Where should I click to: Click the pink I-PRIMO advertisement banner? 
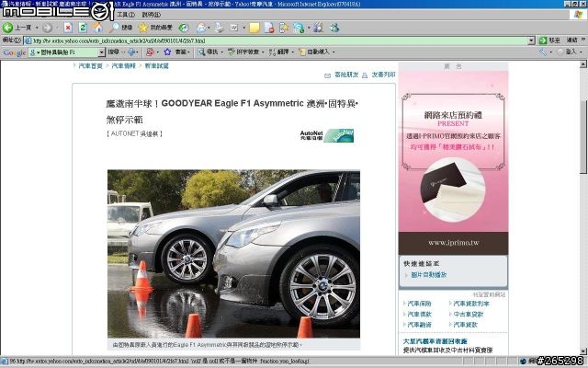pyautogui.click(x=453, y=163)
